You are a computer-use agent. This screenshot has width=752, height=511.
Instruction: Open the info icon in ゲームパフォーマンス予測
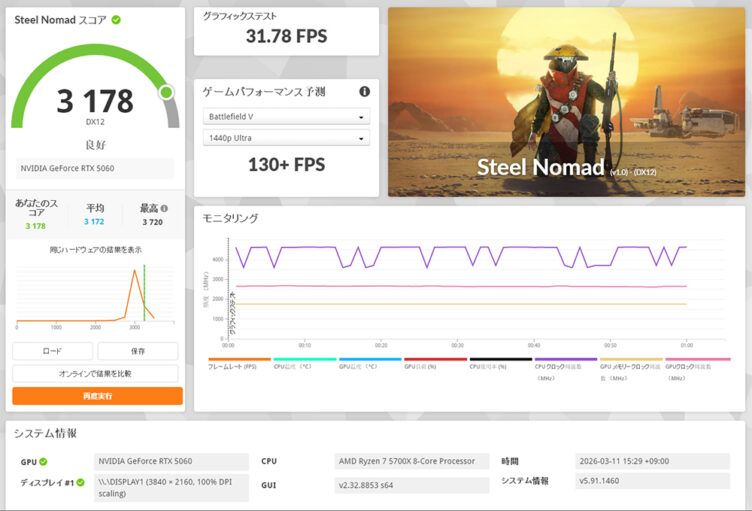pyautogui.click(x=364, y=91)
